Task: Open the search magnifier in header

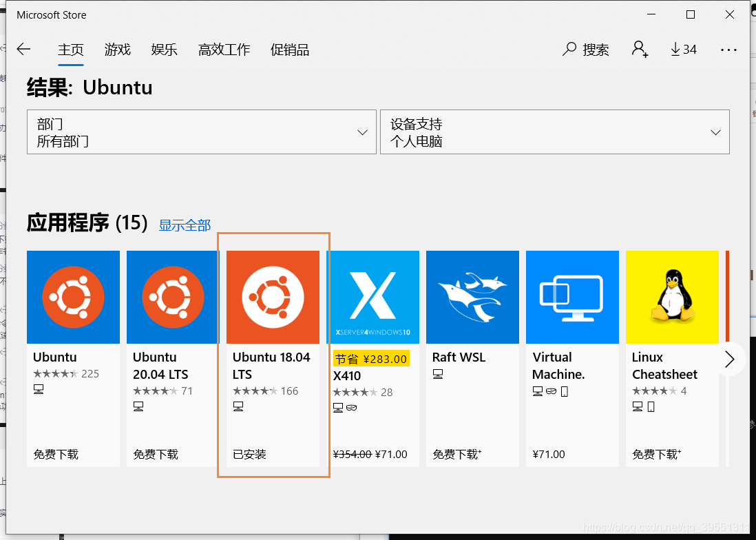Action: [569, 49]
